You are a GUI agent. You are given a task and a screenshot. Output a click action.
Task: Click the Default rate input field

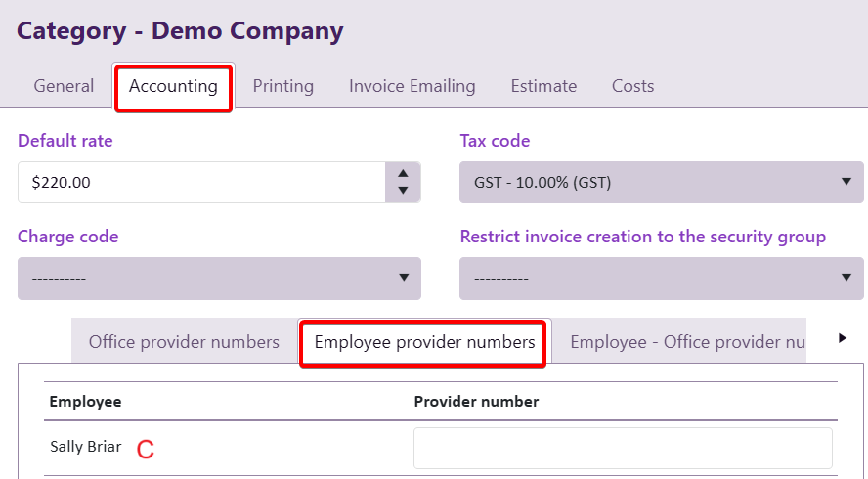click(201, 182)
